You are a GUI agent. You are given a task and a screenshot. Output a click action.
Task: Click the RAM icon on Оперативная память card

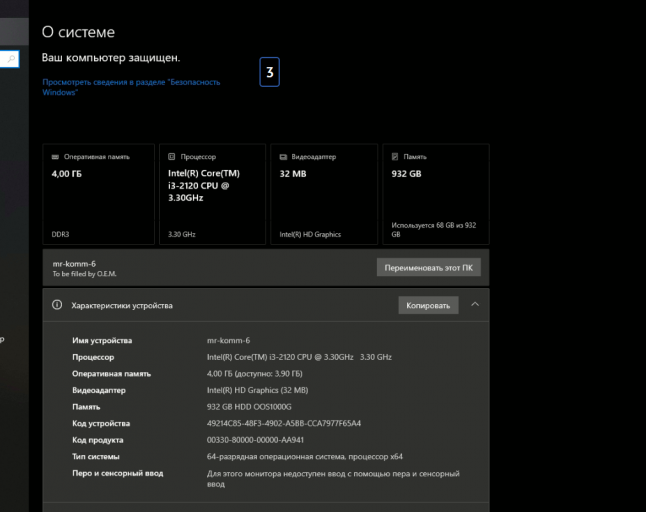coord(55,157)
